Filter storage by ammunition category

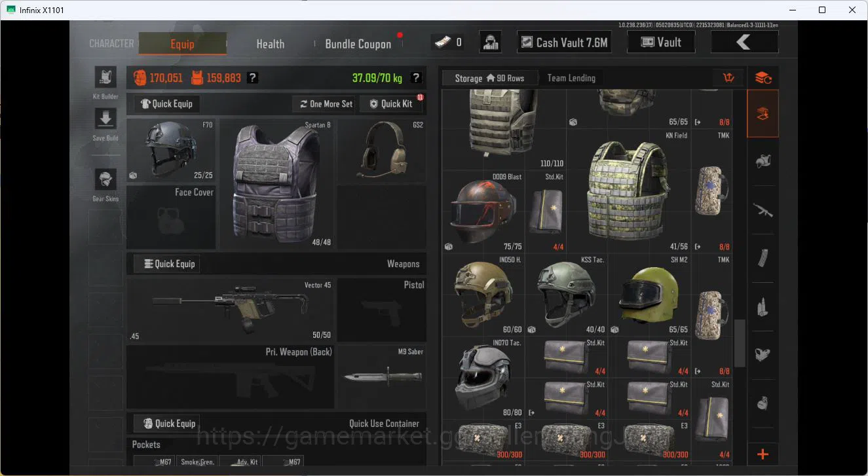click(763, 306)
